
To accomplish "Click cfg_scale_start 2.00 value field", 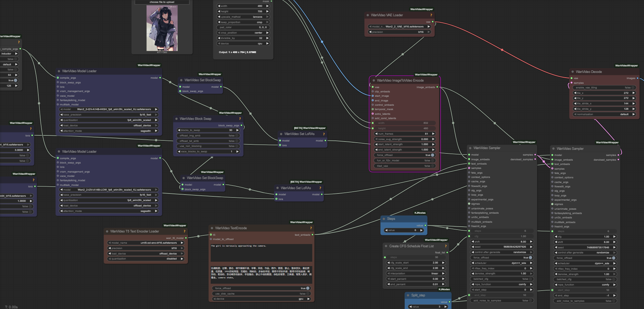I will tap(416, 263).
